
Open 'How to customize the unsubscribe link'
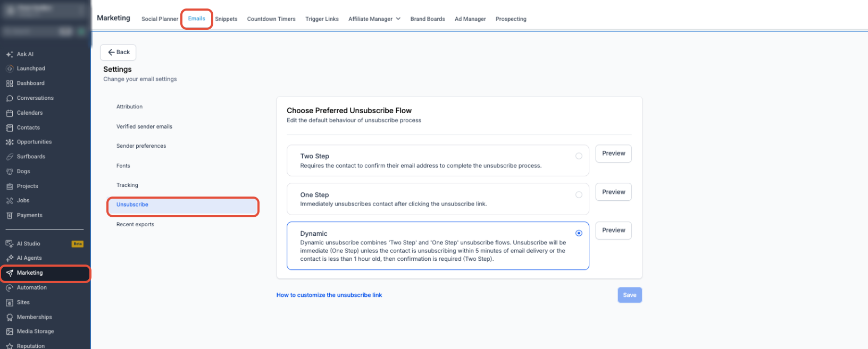tap(329, 295)
